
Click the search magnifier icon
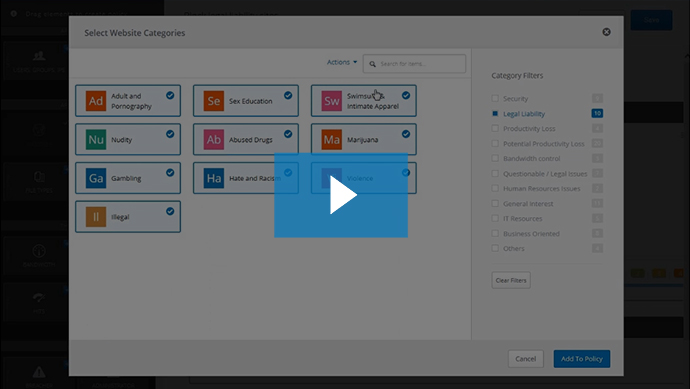tap(372, 64)
